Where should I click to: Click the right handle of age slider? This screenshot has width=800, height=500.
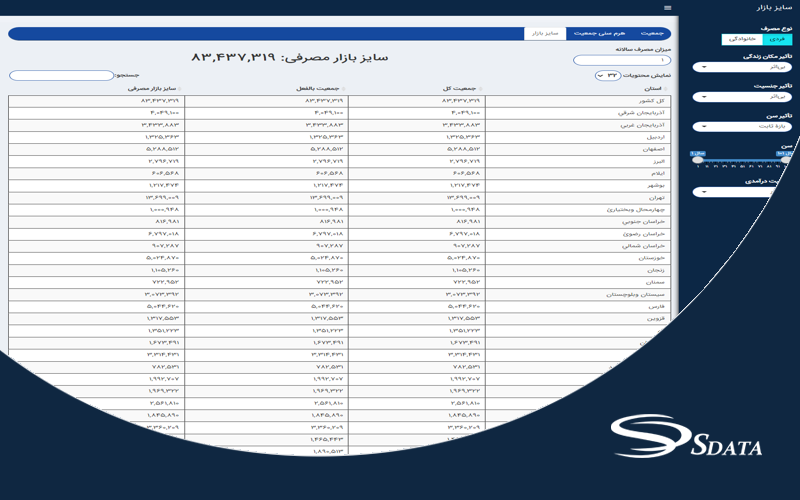coord(785,159)
